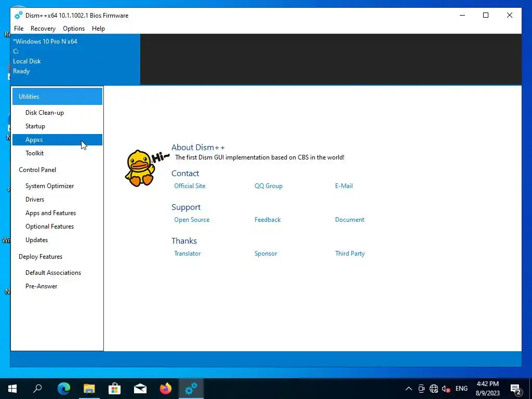This screenshot has width=532, height=399.
Task: Open the Third Party link
Action: click(x=350, y=254)
